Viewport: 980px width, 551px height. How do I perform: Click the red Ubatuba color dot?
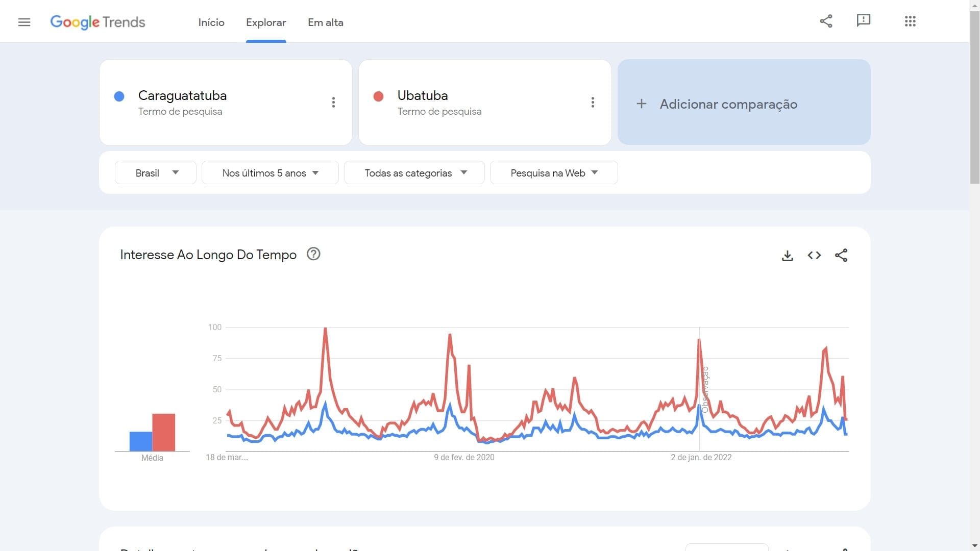[378, 96]
